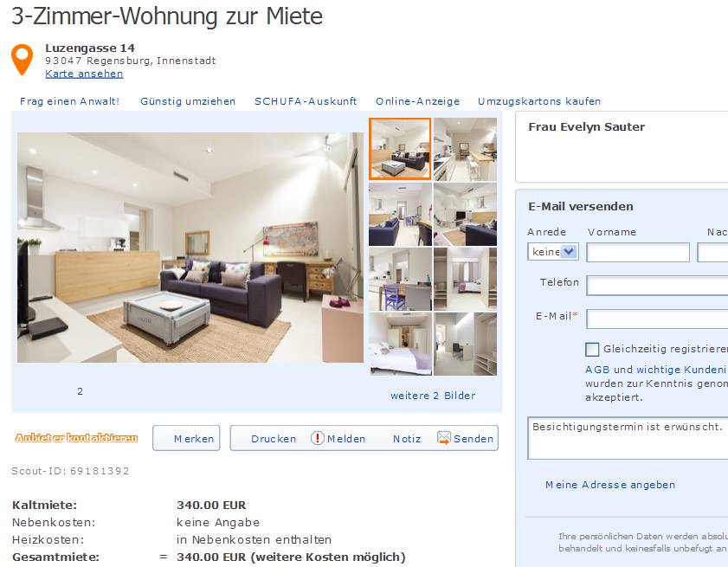Select the bedroom thumbnail with white bed
Screen dimensions: 728x567
[x=400, y=345]
